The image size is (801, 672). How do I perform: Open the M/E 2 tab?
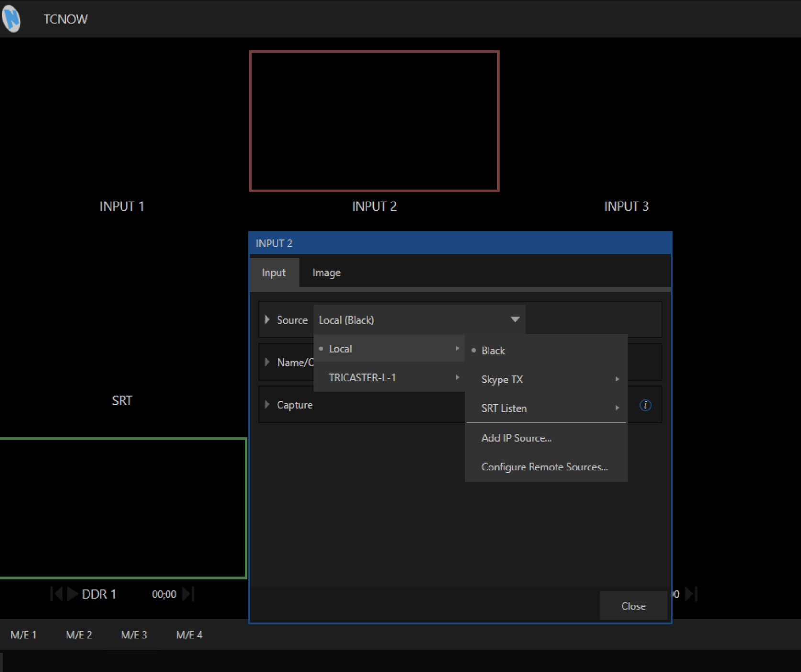(x=79, y=635)
